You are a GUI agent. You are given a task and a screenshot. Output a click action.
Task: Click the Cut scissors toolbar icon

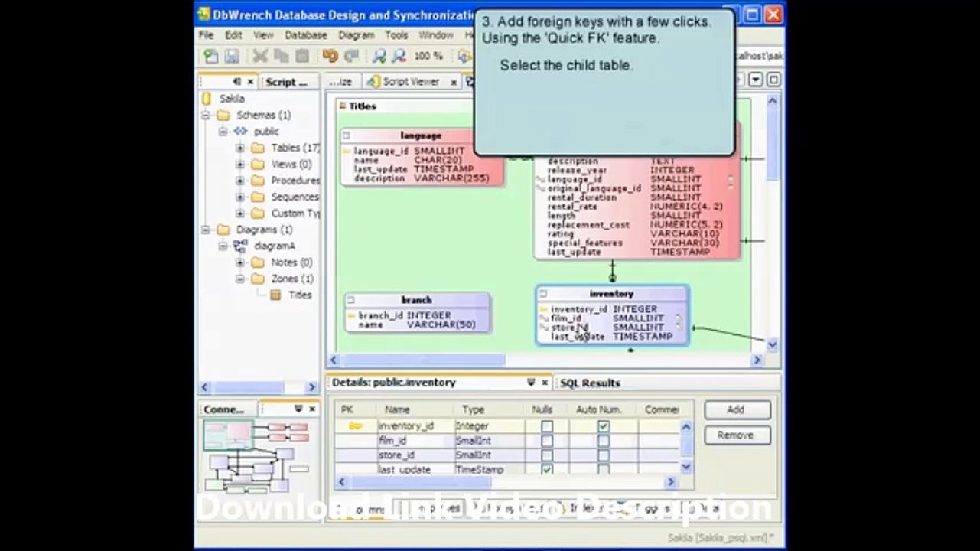click(x=260, y=56)
